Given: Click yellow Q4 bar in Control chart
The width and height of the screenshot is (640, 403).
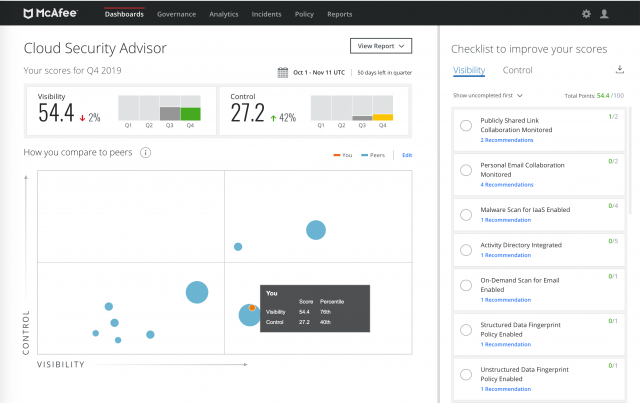Looking at the screenshot, I should 383,118.
